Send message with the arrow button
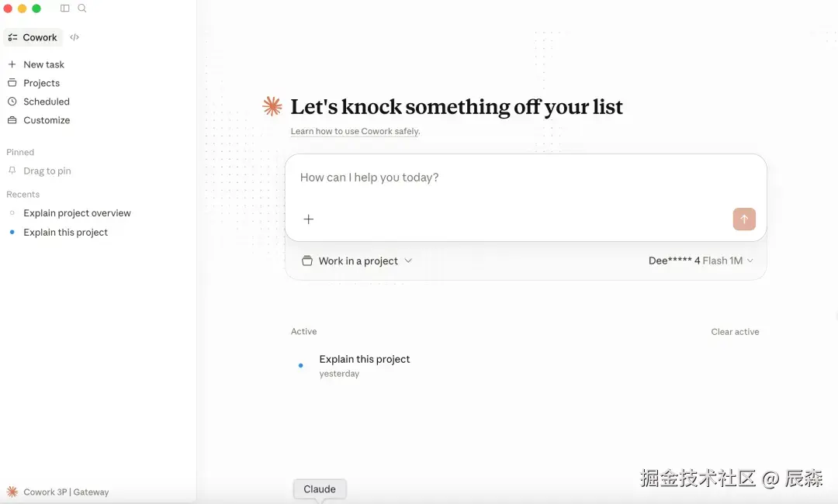The image size is (838, 504). pyautogui.click(x=744, y=219)
